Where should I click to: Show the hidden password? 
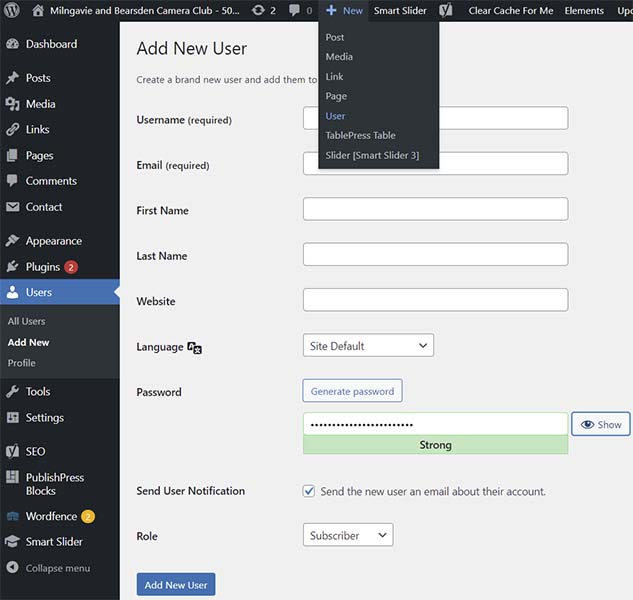601,424
